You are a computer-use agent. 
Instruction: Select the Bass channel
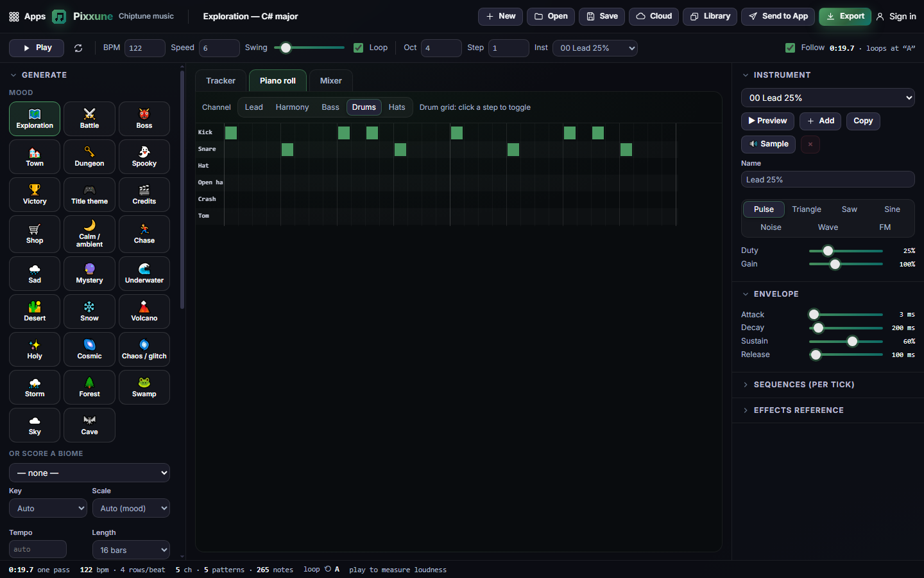coord(330,107)
